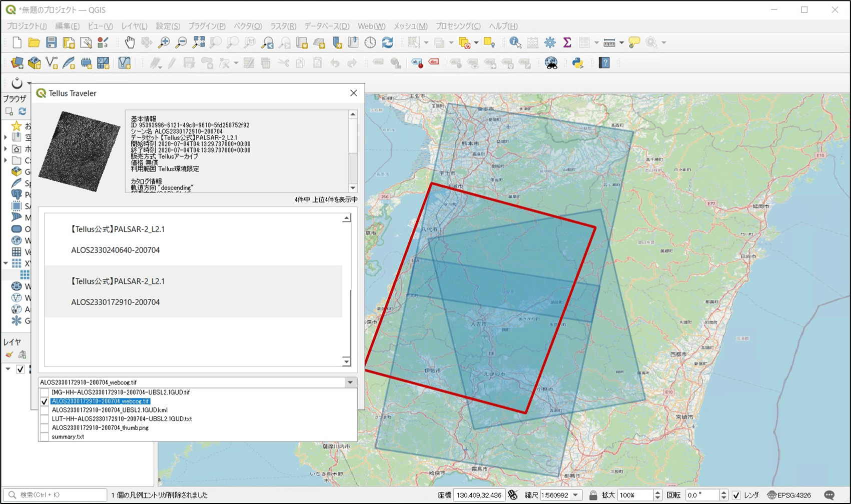Viewport: 851px width, 504px height.
Task: Enable the Map Tips speech bubble
Action: click(x=634, y=43)
